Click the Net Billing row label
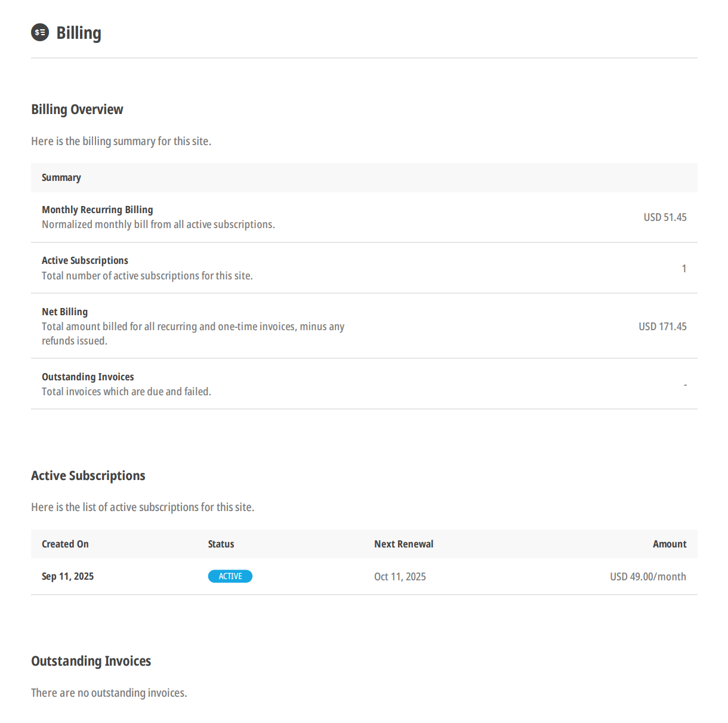The height and width of the screenshot is (723, 728). point(64,312)
